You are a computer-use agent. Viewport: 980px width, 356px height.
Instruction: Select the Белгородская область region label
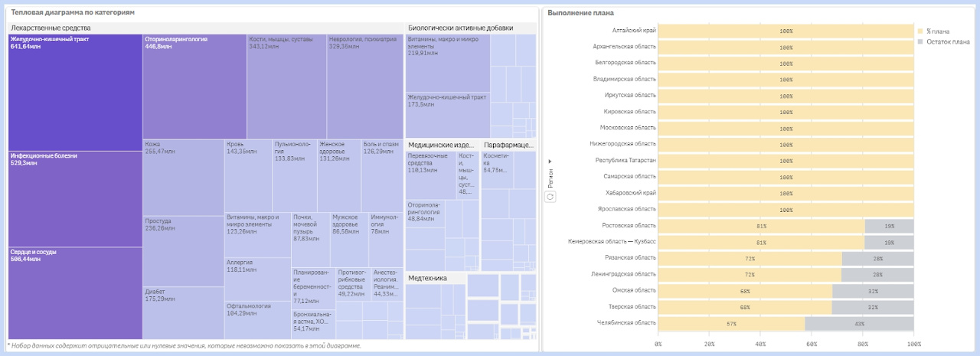click(626, 63)
